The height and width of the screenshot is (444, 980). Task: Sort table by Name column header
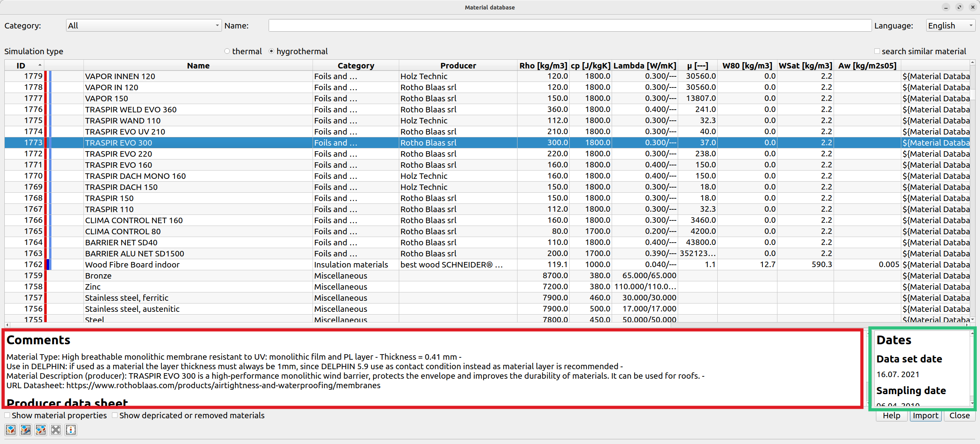point(198,66)
